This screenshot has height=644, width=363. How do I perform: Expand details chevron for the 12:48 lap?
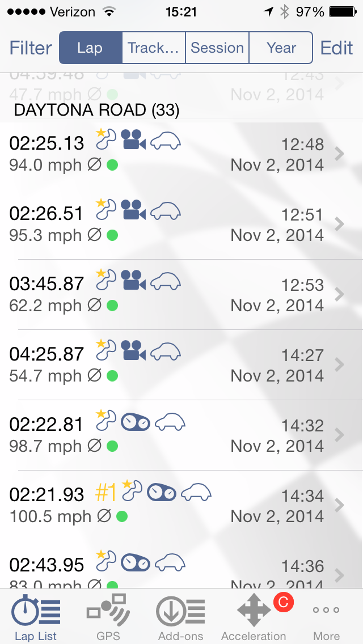[x=339, y=154]
